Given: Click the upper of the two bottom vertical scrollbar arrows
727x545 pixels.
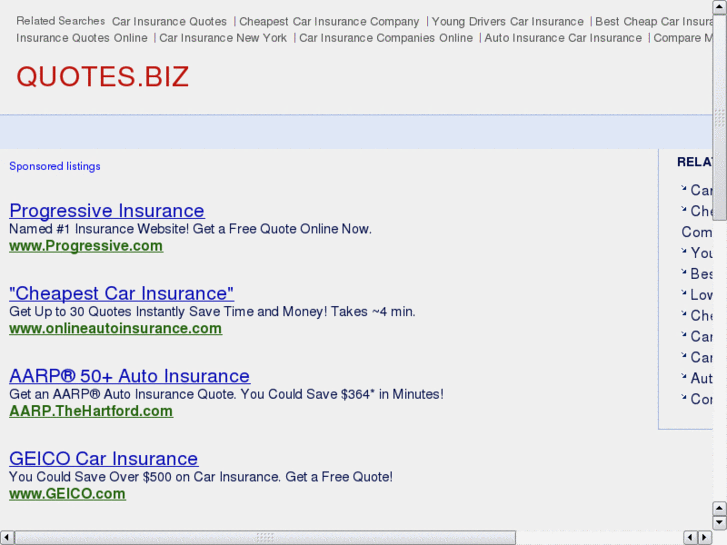Looking at the screenshot, I should pos(720,509).
